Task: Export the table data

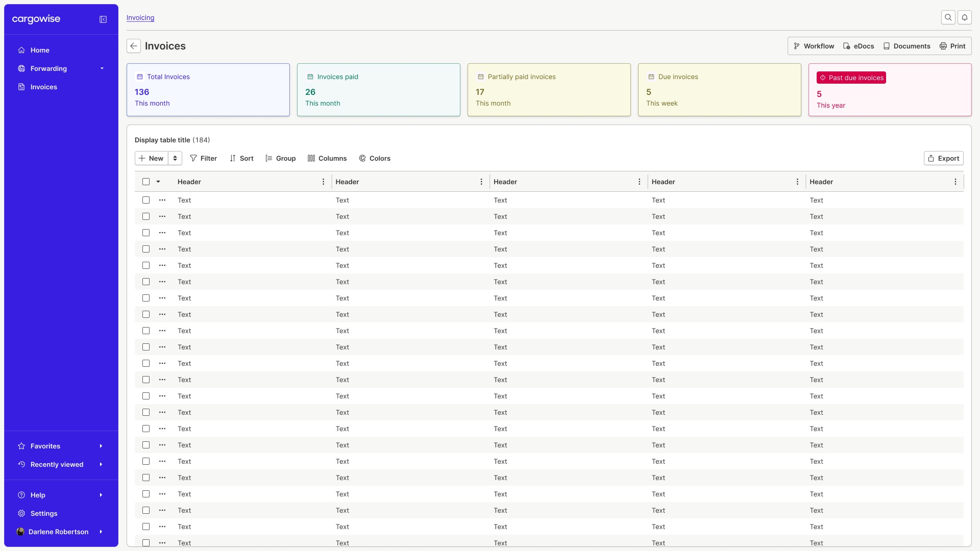Action: point(943,158)
